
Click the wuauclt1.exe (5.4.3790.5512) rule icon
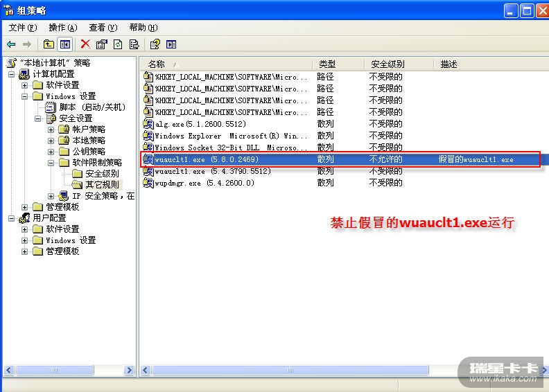point(148,171)
